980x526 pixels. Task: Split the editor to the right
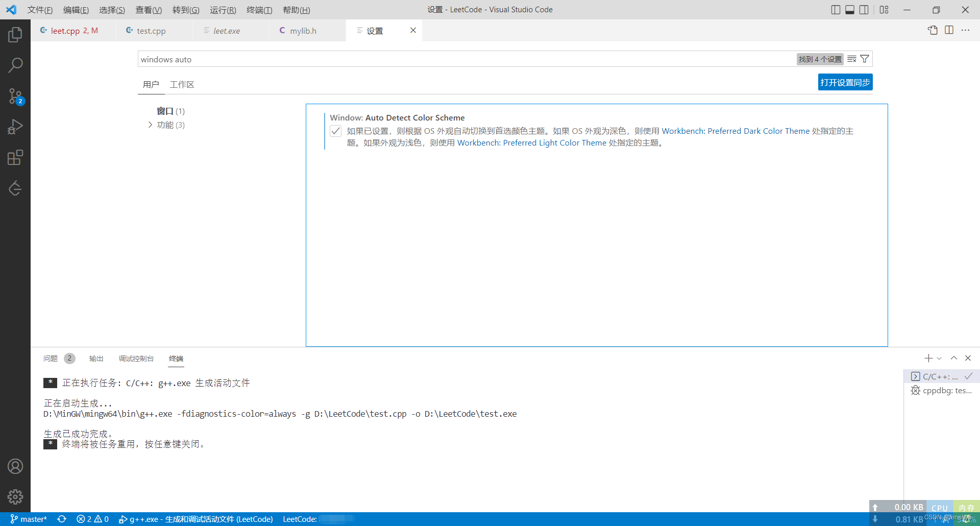click(x=949, y=30)
